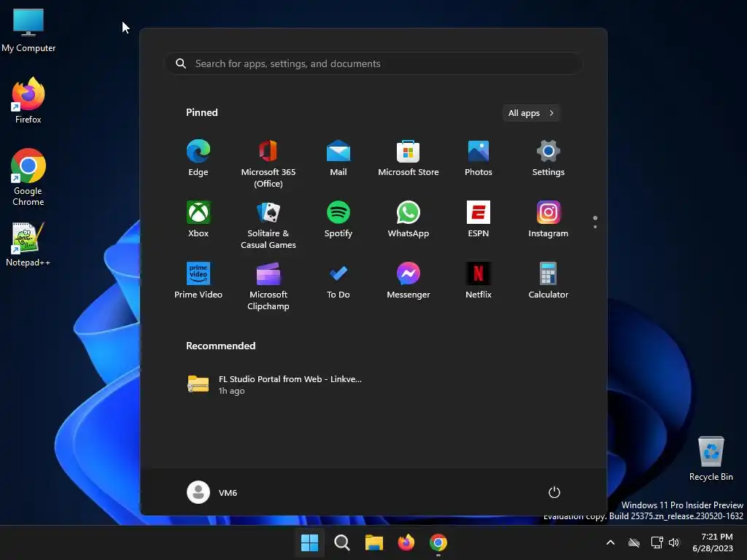The height and width of the screenshot is (560, 747).
Task: Open recommended FL Studio Portal file
Action: [x=275, y=384]
